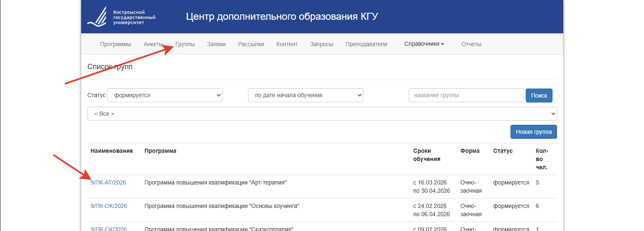Open the Отчеты page
The height and width of the screenshot is (231, 644).
tap(471, 44)
